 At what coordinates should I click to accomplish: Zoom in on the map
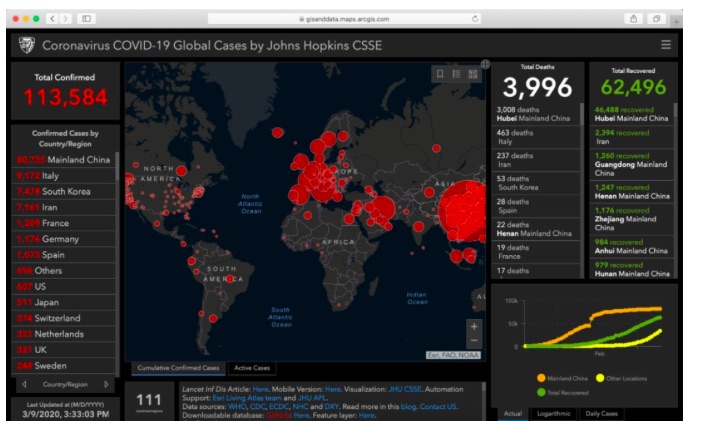[x=474, y=328]
